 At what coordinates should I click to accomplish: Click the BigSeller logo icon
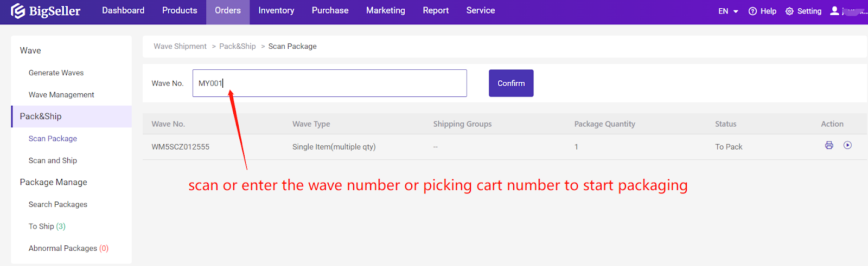(x=18, y=11)
